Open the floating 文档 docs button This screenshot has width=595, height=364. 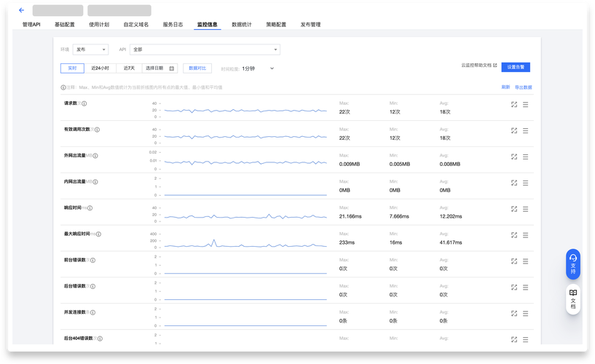click(573, 299)
